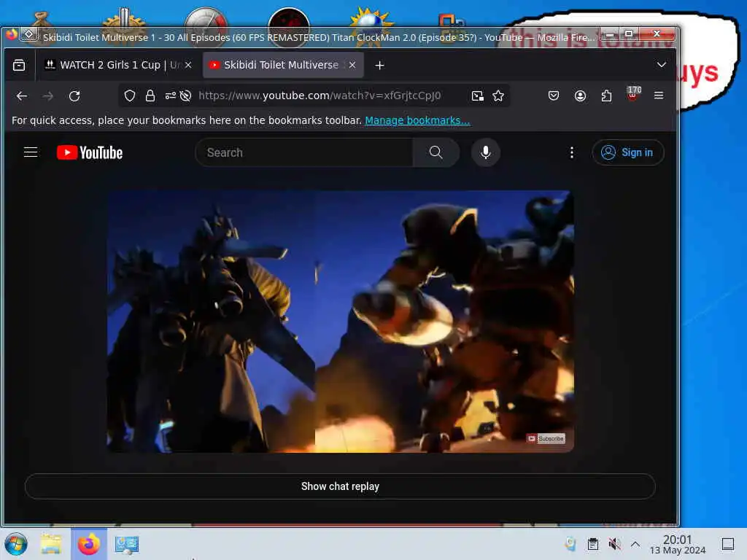Bookmark this page with the star icon
This screenshot has width=747, height=560.
coord(498,96)
